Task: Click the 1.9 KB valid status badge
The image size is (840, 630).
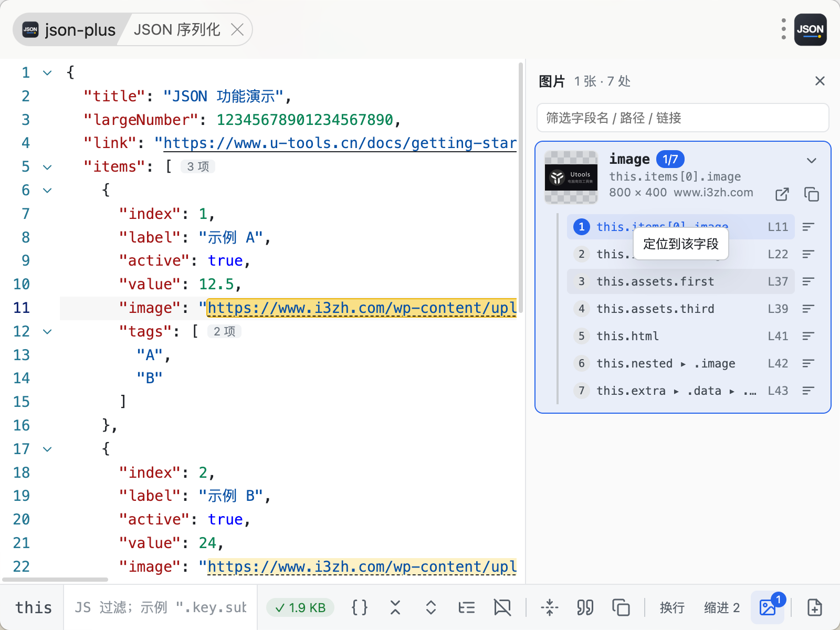Action: 300,607
